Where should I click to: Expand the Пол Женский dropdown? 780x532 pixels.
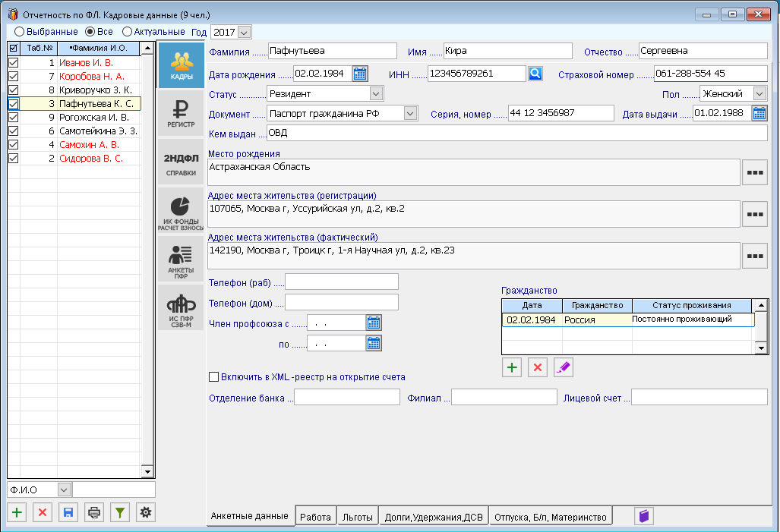tap(759, 93)
